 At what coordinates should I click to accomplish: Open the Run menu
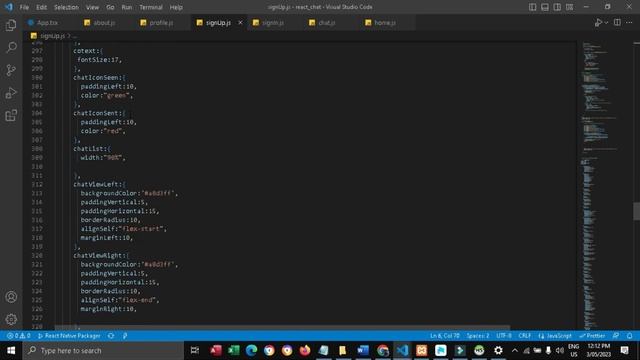(127, 7)
